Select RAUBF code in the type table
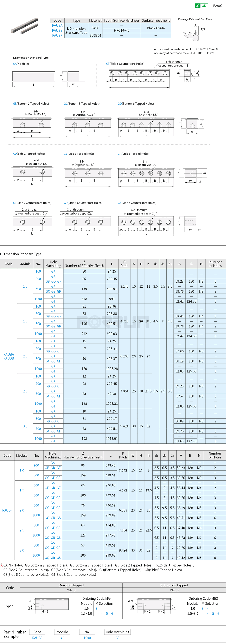 (57, 35)
